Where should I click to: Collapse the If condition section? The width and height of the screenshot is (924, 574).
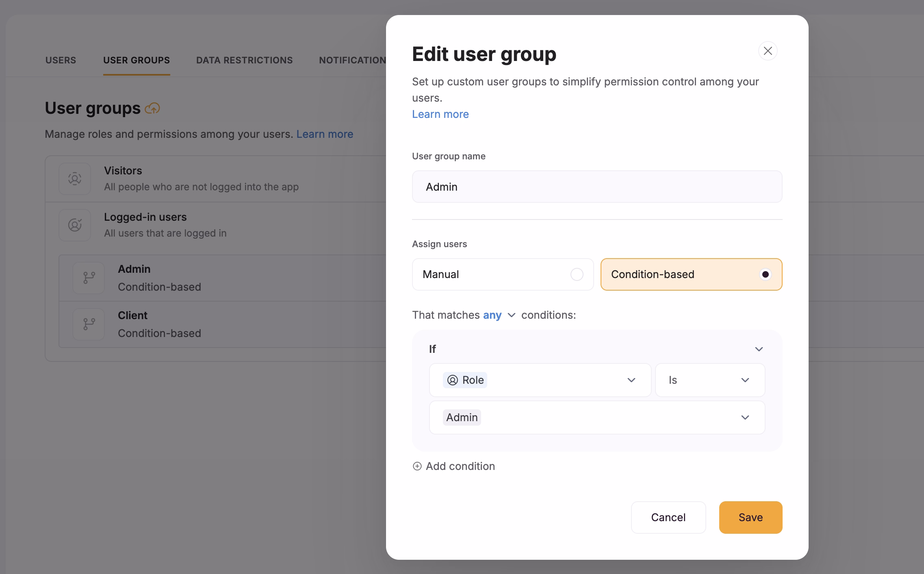(758, 349)
